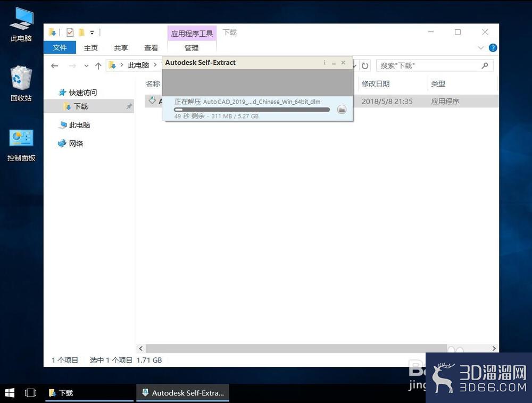Click the AutoCAD installer file icon in list

pos(152,100)
